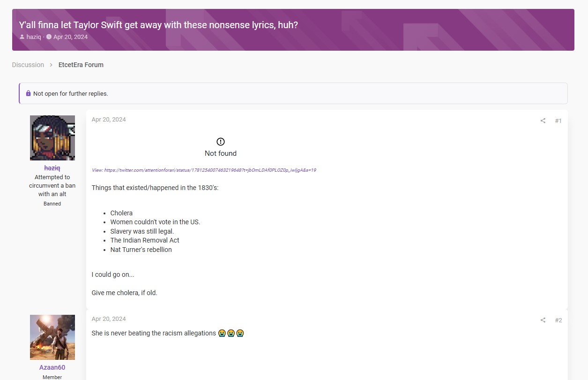Click the #1 post permalink
Screen dimensions: 588x380
click(558, 121)
